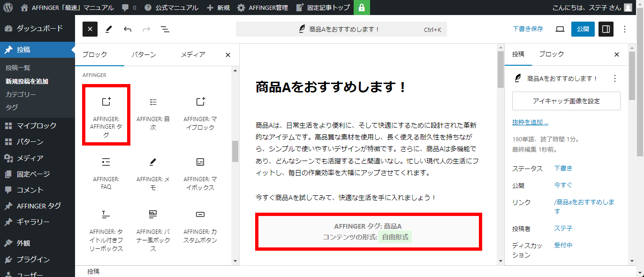Change publish date 今すぐ

coord(563,185)
